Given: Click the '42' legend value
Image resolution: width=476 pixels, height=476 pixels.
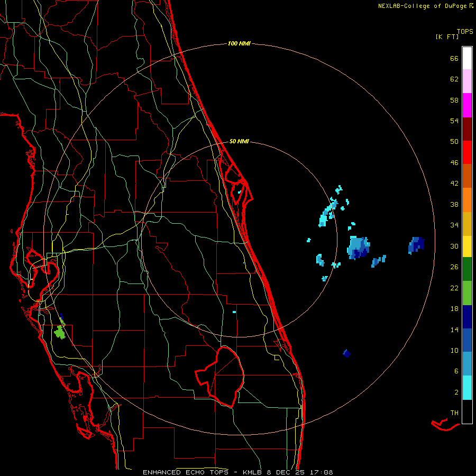Looking at the screenshot, I should (454, 184).
